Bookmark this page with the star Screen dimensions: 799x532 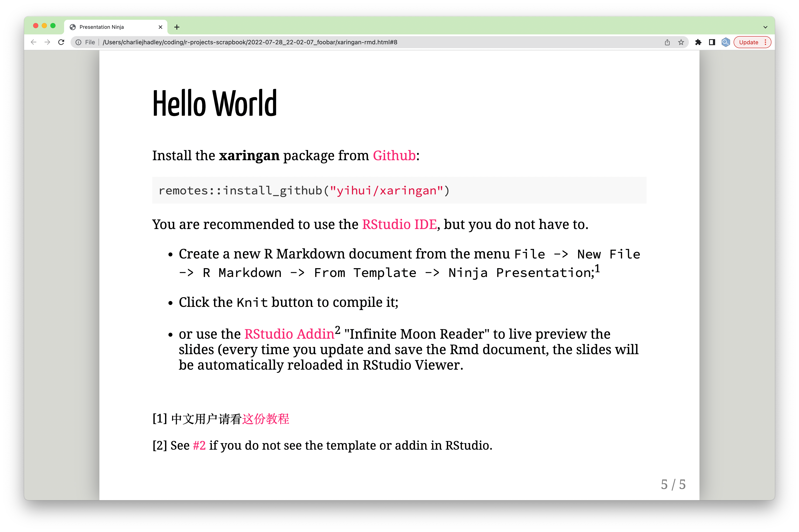click(x=681, y=42)
